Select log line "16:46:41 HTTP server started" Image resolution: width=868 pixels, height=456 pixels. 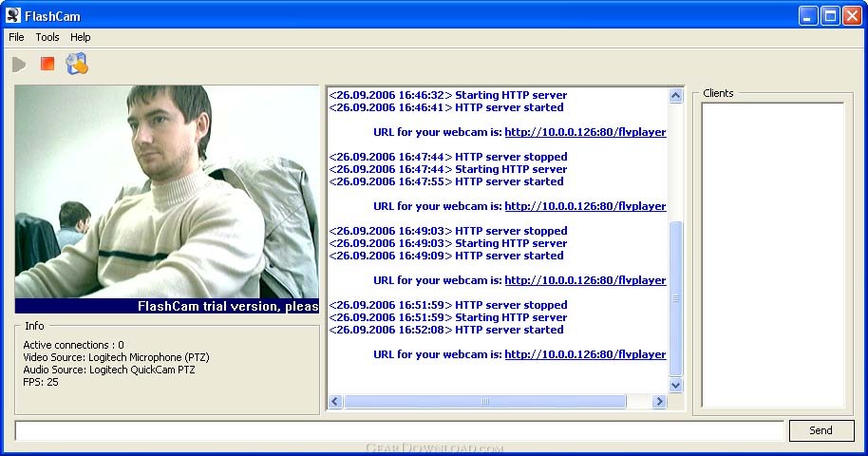[x=446, y=107]
